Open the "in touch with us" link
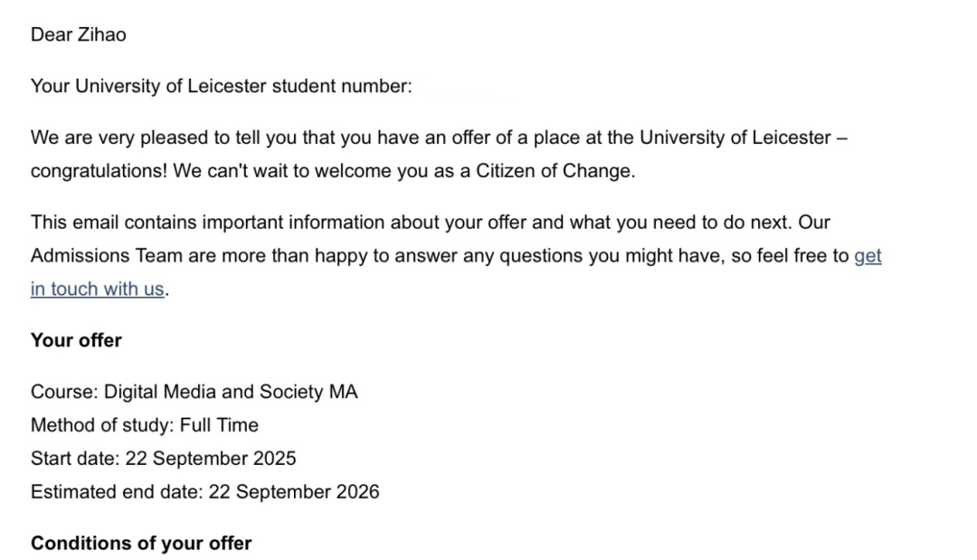This screenshot has height=560, width=977. (x=98, y=289)
